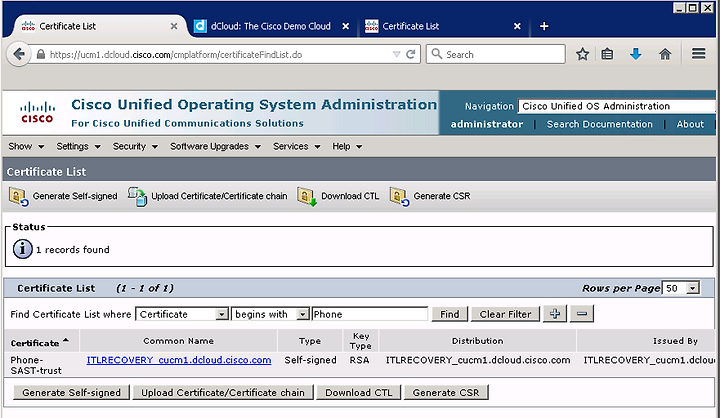Open the Help menu
Image resolution: width=720 pixels, height=418 pixels.
347,147
